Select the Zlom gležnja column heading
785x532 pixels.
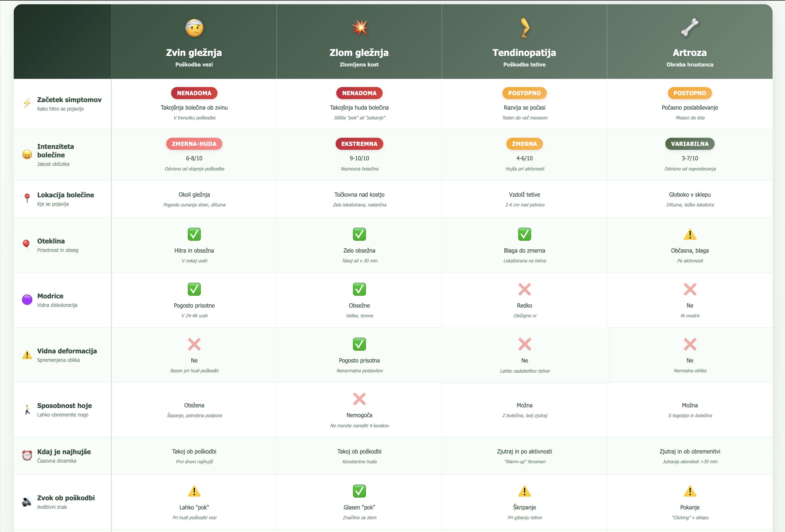point(359,53)
